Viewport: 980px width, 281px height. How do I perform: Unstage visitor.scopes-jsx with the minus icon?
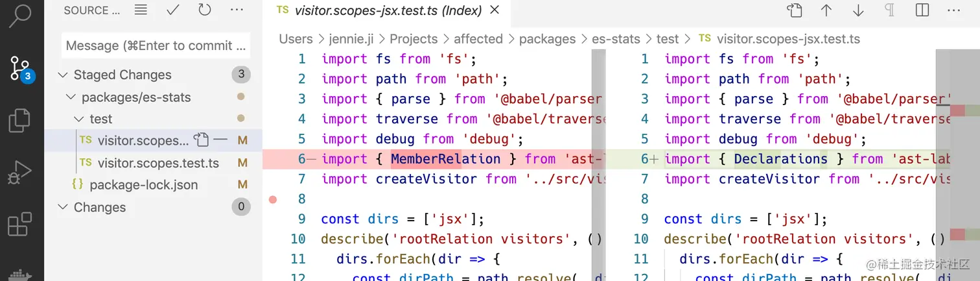[x=221, y=140]
